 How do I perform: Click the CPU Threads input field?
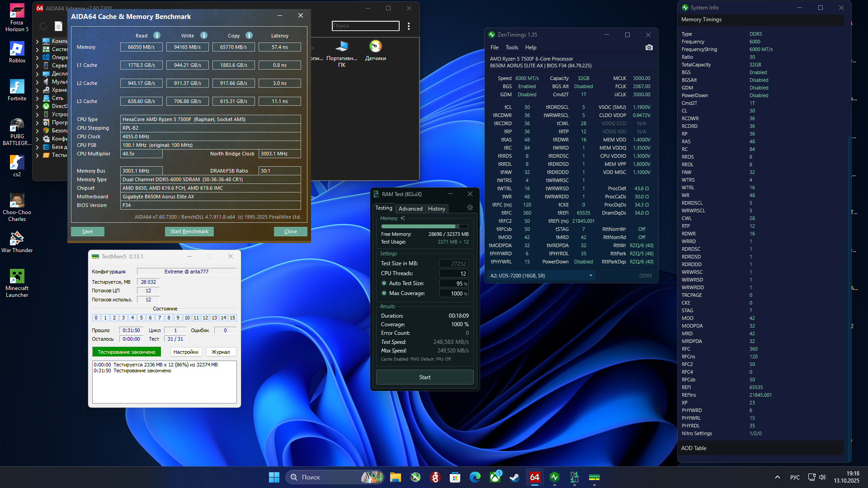coord(454,273)
